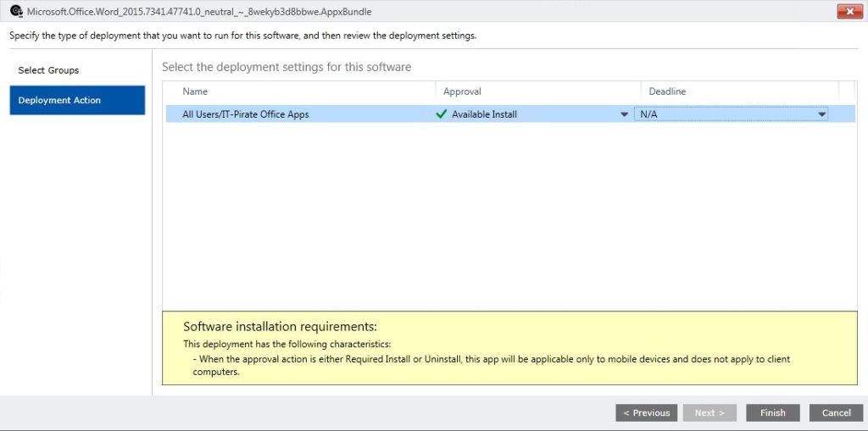
Task: Click the Previous button
Action: (646, 412)
